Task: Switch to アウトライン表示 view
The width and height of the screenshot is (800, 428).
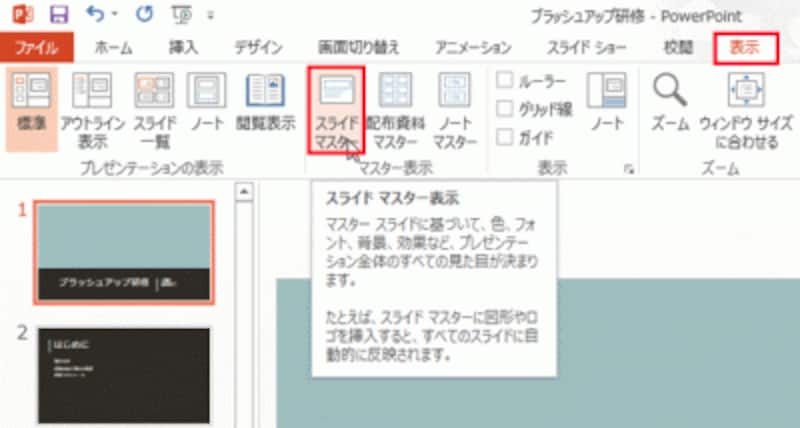Action: click(x=92, y=109)
